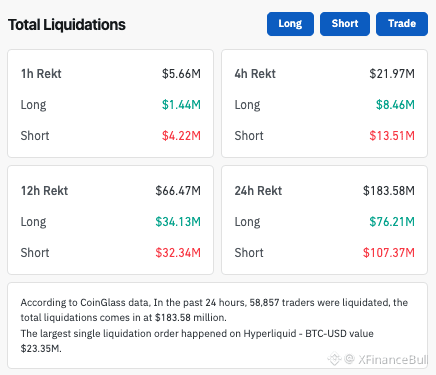Click the 24h Long value $76.21M

pos(392,222)
